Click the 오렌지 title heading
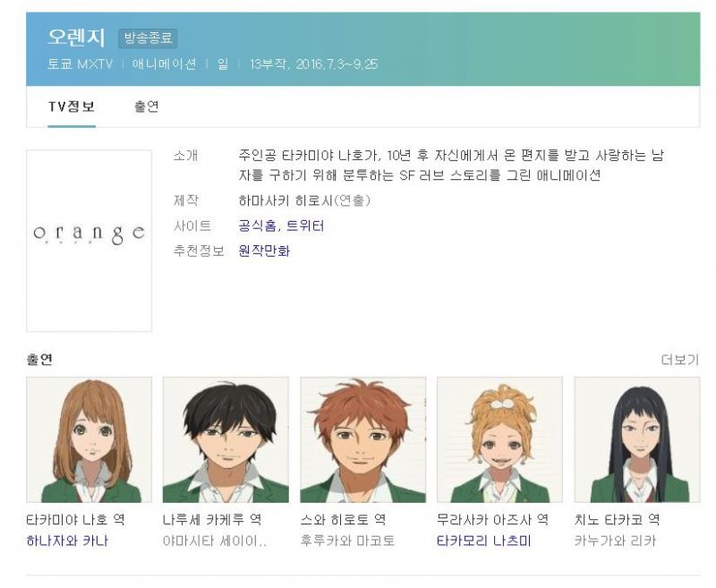This screenshot has width=716, height=588. pyautogui.click(x=76, y=38)
